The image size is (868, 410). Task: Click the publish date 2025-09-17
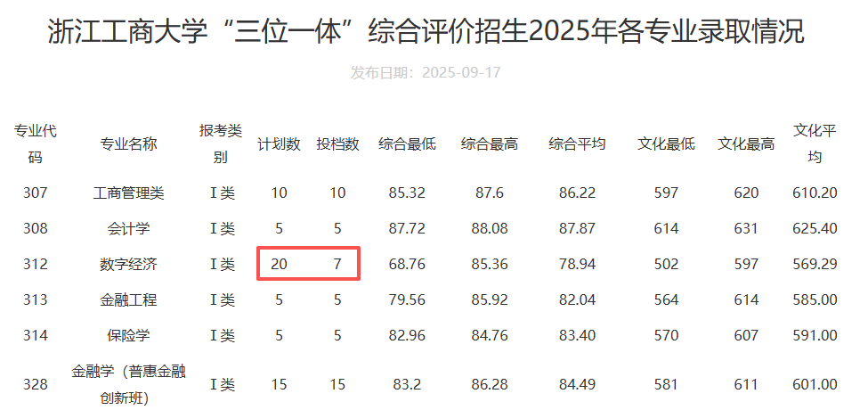(x=426, y=72)
